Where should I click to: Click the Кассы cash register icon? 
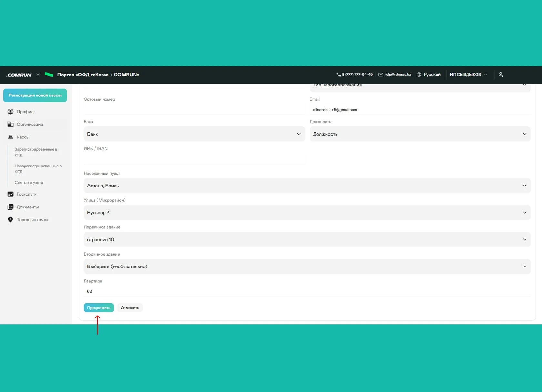point(10,137)
